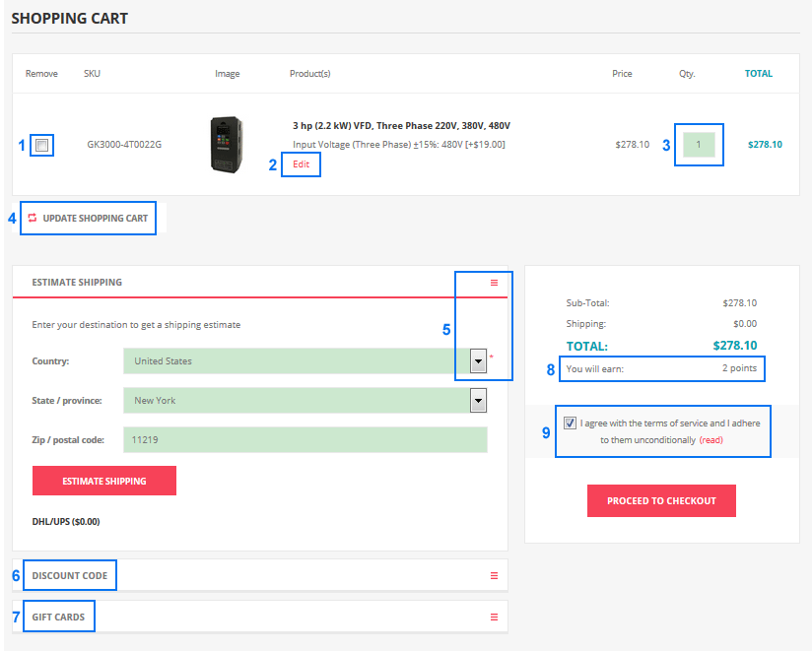Screen dimensions: 812x651
Task: Click the quantity field showing 1
Action: click(699, 145)
